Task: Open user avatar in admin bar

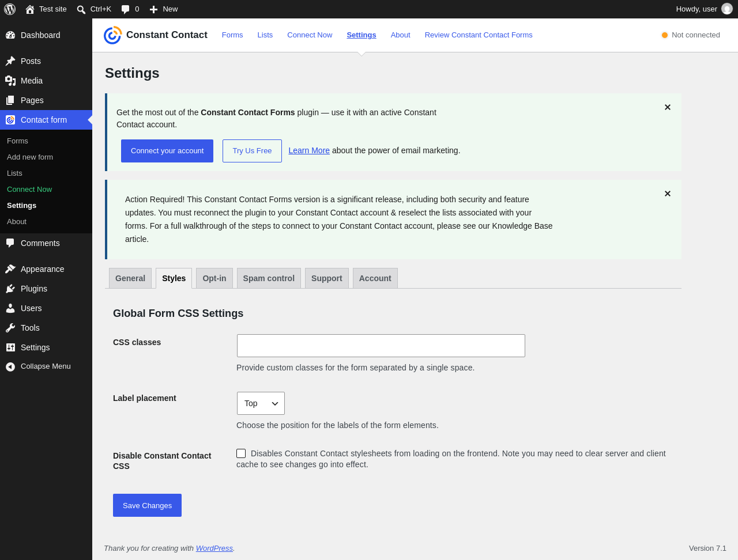Action: click(x=727, y=9)
